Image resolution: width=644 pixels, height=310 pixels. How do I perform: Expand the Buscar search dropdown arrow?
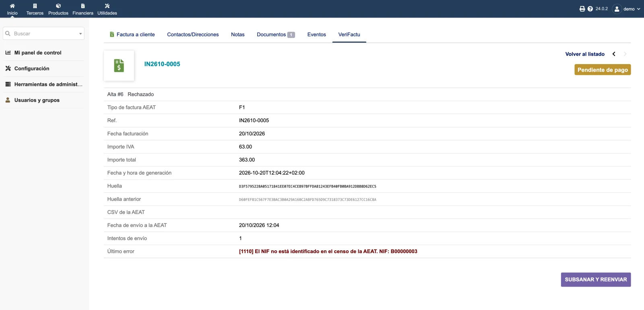(x=80, y=34)
